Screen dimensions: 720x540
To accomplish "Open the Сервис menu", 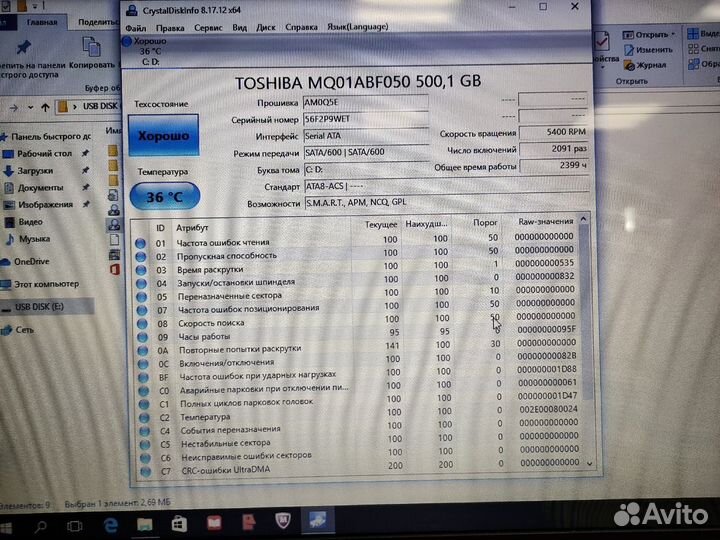I will click(208, 28).
